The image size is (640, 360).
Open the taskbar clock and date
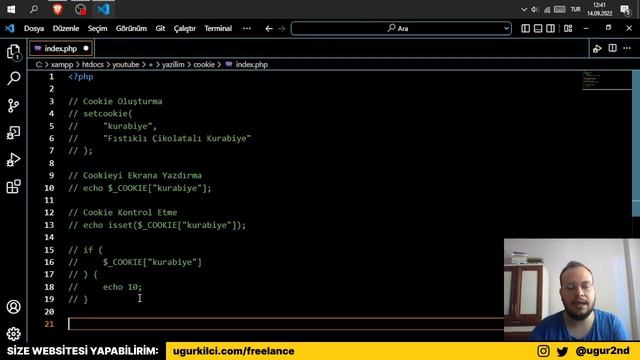tap(600, 9)
